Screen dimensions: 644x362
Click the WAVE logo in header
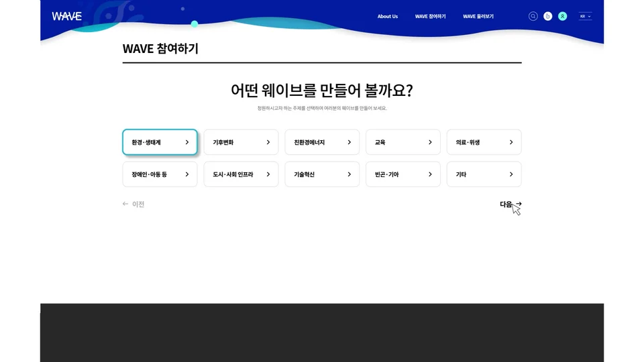(x=66, y=16)
